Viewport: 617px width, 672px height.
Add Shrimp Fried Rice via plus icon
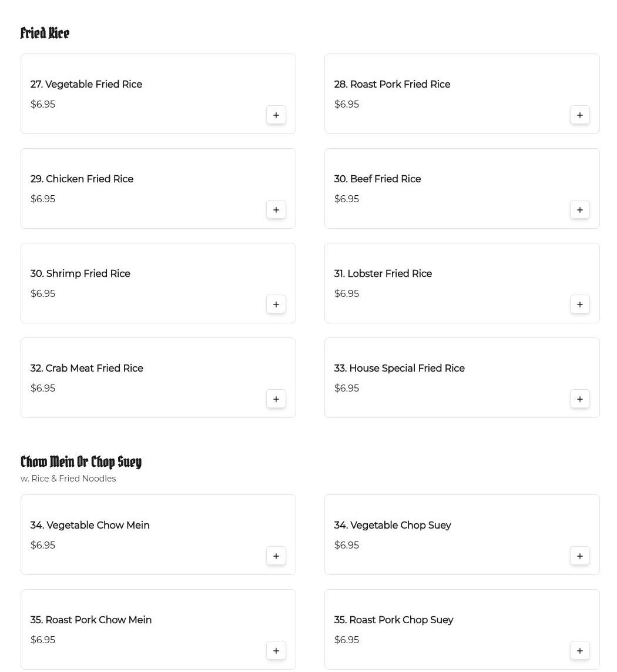pos(276,305)
